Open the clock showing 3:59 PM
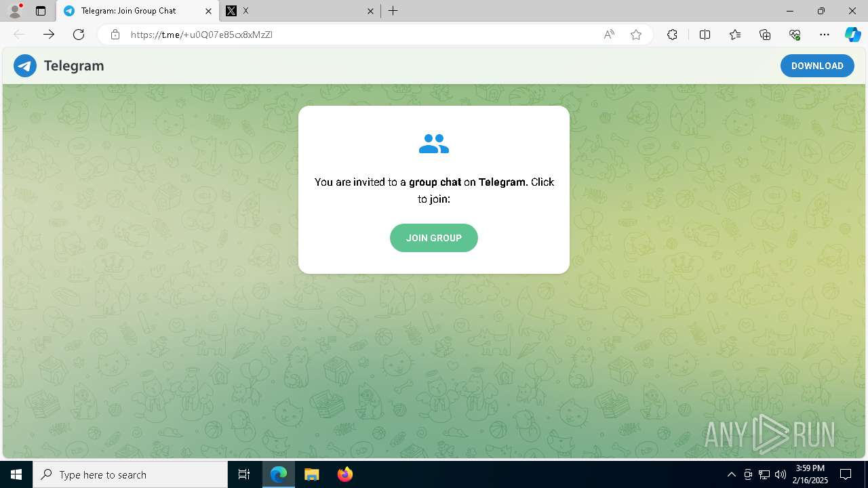Viewport: 868px width, 488px height. click(x=810, y=474)
